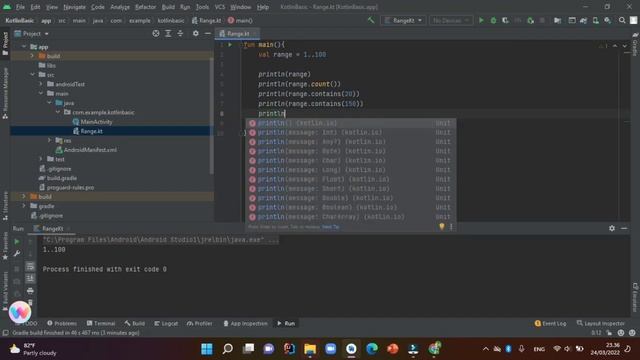Select proguard-rules.pro file

pyautogui.click(x=71, y=187)
